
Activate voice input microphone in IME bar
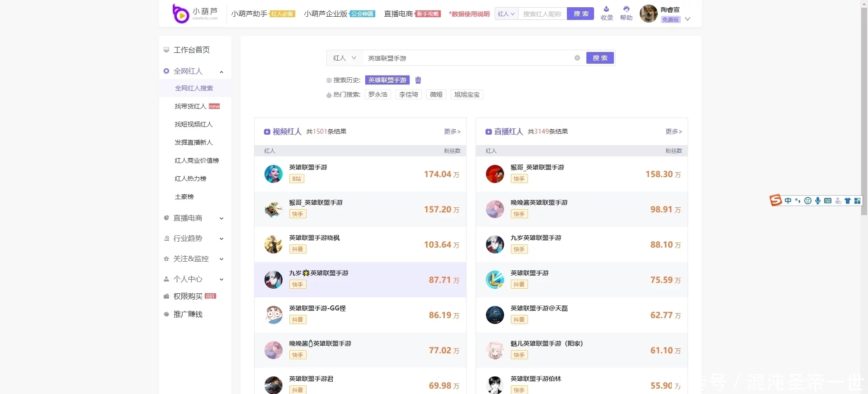tap(818, 201)
